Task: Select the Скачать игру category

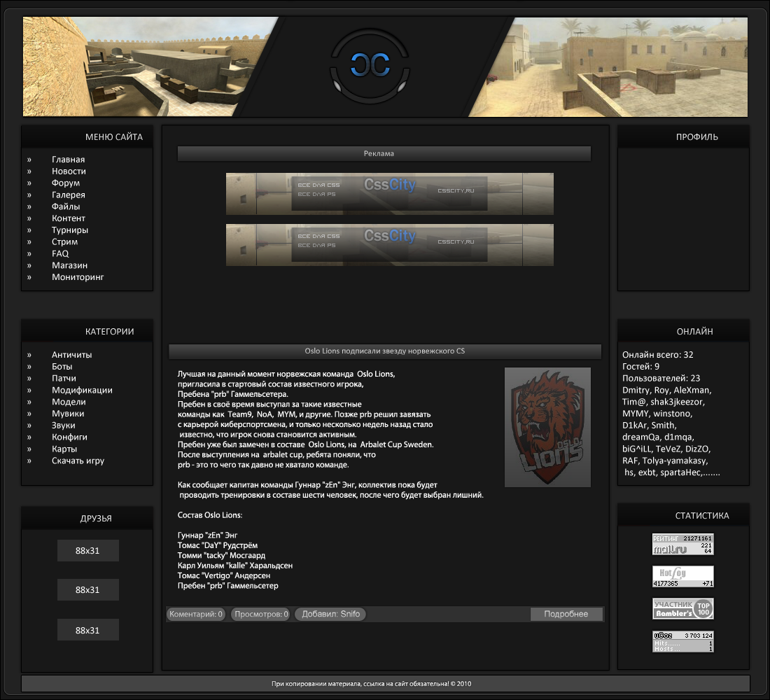Action: coord(78,461)
